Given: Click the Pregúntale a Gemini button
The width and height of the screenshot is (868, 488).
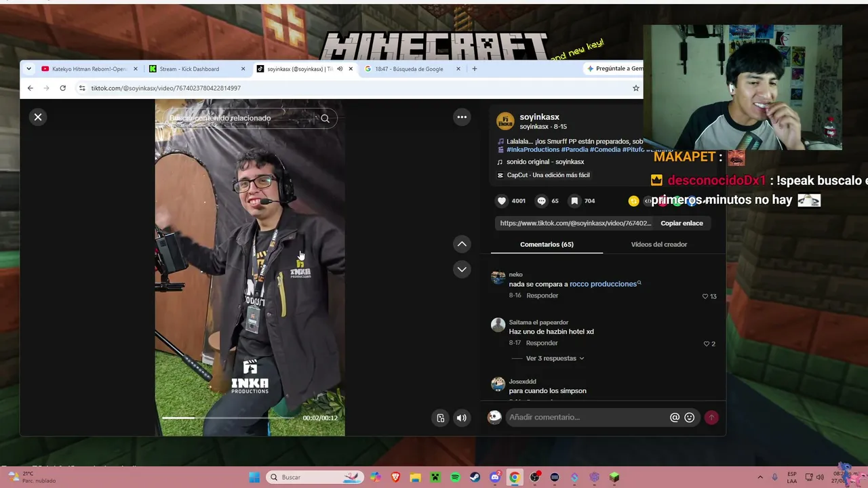Looking at the screenshot, I should tap(614, 69).
